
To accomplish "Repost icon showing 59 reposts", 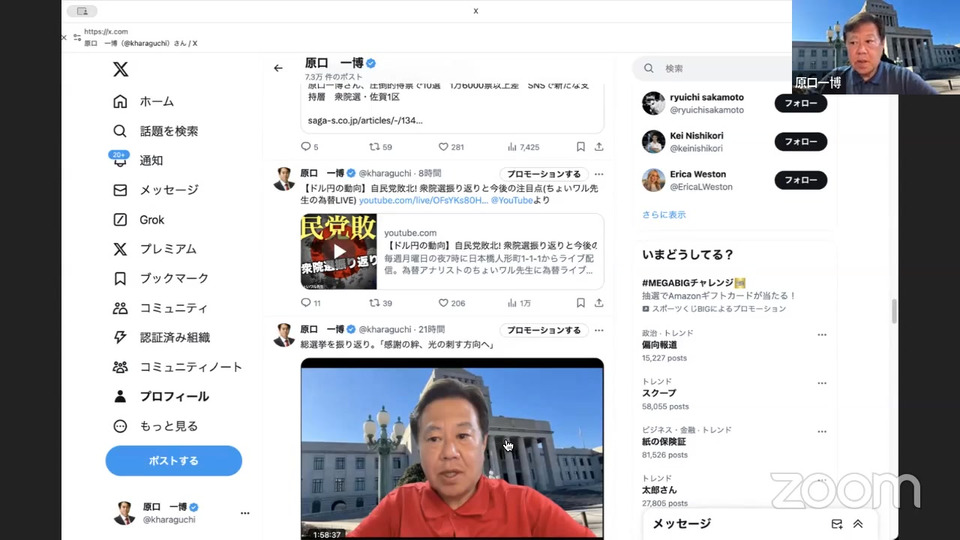I will pyautogui.click(x=374, y=146).
